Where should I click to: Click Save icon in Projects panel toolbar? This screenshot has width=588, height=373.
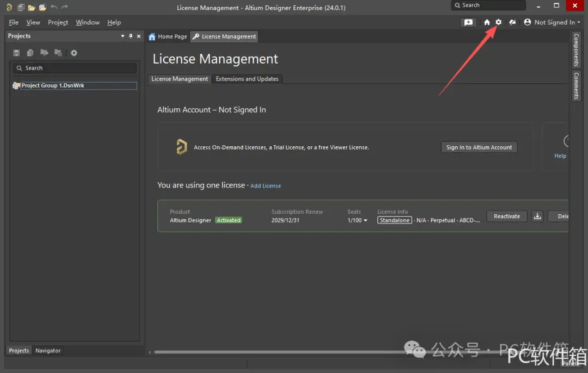point(16,53)
